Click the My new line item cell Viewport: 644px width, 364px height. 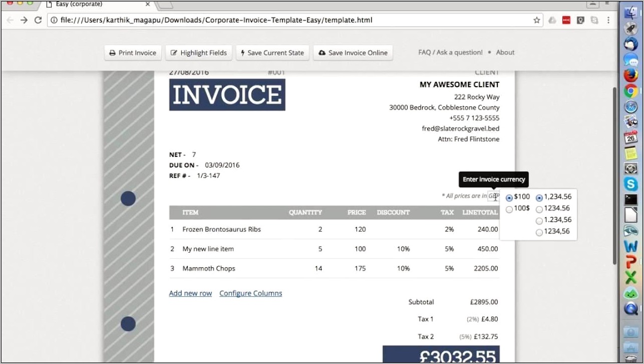point(208,249)
